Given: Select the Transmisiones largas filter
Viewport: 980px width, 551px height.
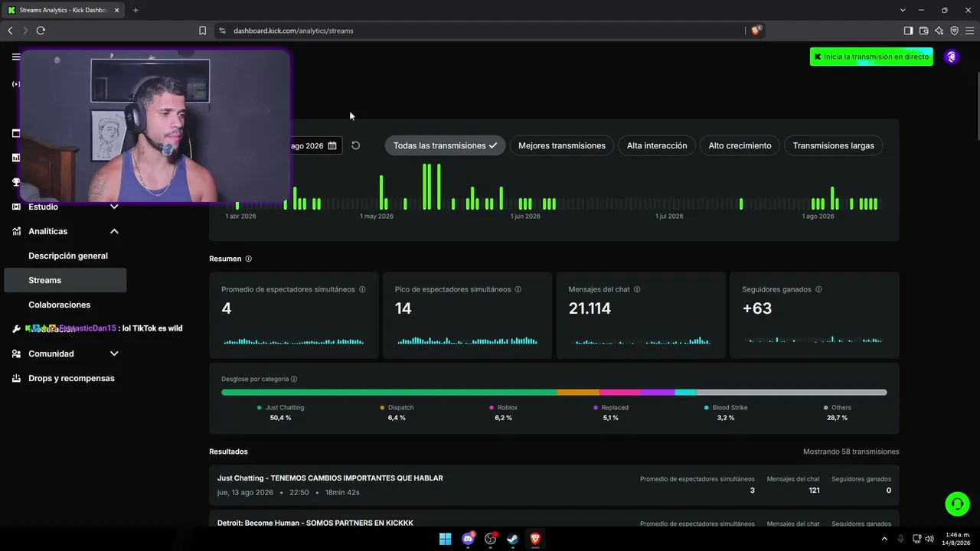Looking at the screenshot, I should [x=833, y=145].
